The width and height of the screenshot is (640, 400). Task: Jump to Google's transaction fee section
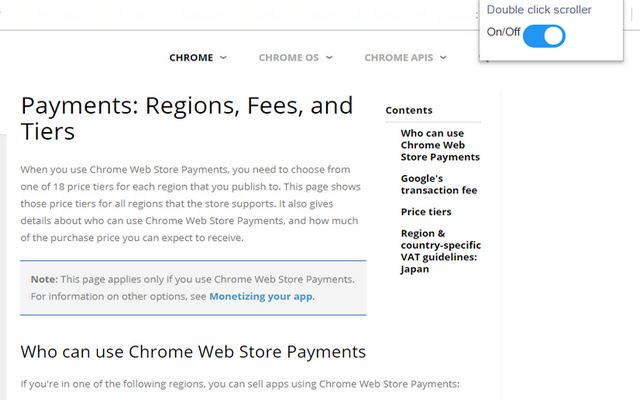(x=439, y=184)
